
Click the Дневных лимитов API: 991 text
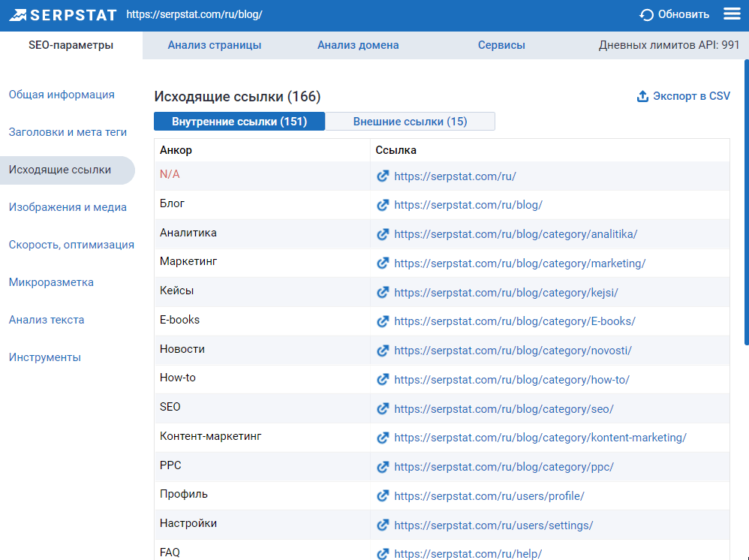click(669, 45)
